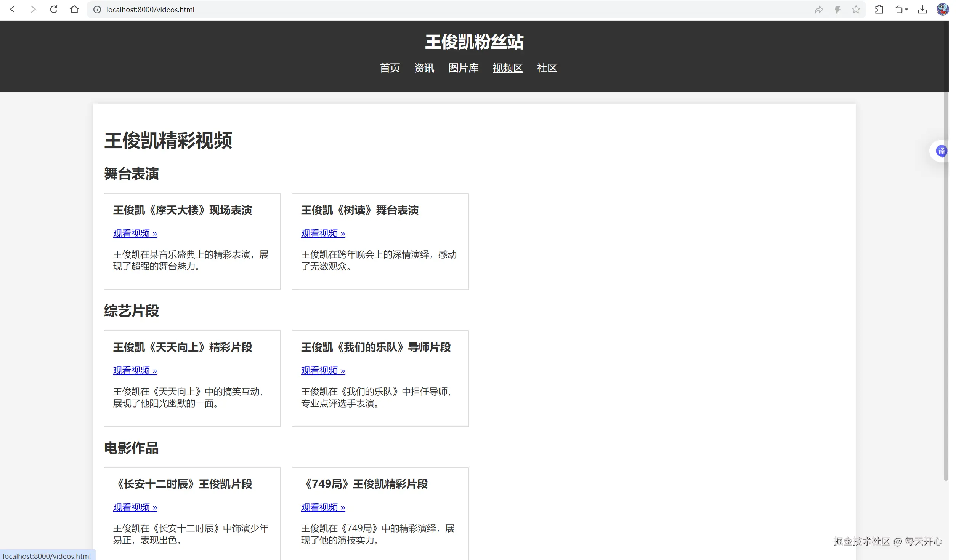Watch 《摩天大楼》现场表演 video link
956x560 pixels.
point(135,234)
